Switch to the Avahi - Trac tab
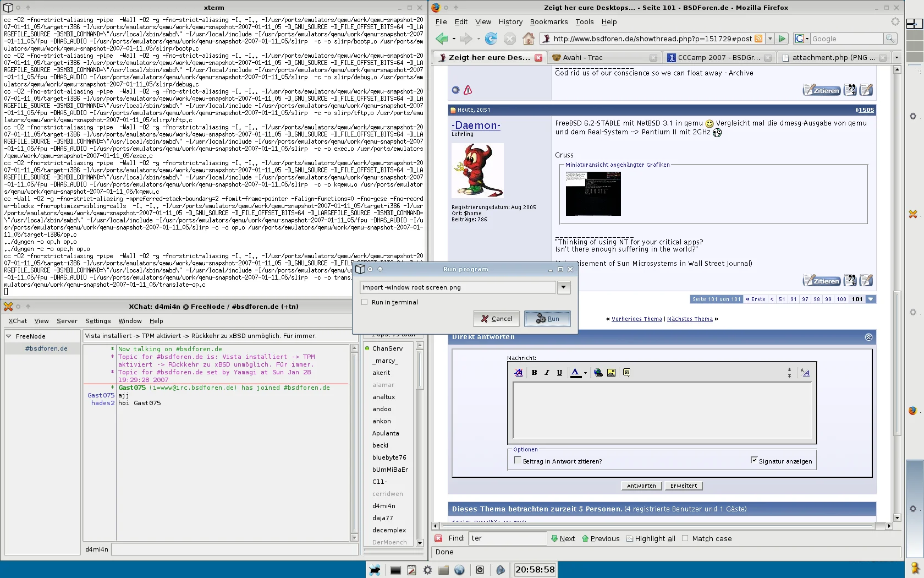Image resolution: width=924 pixels, height=578 pixels. click(x=583, y=58)
